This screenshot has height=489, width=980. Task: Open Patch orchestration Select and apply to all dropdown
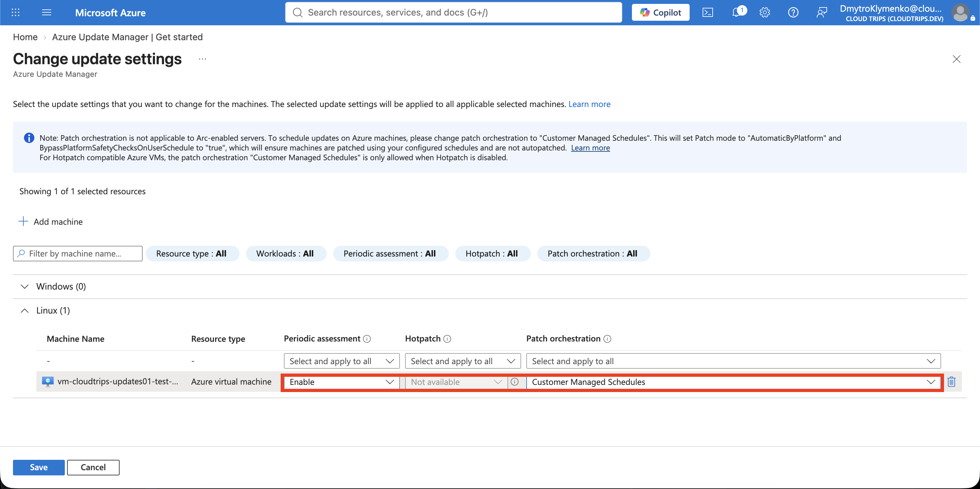[x=733, y=361]
